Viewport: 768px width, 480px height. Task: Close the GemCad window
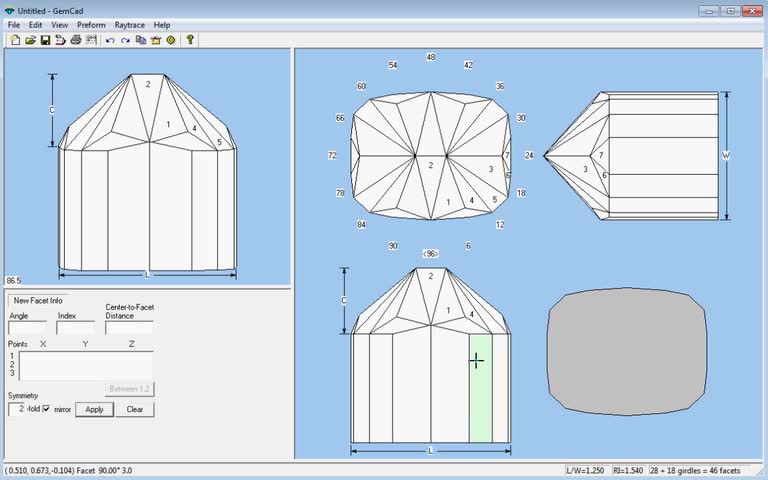752,10
